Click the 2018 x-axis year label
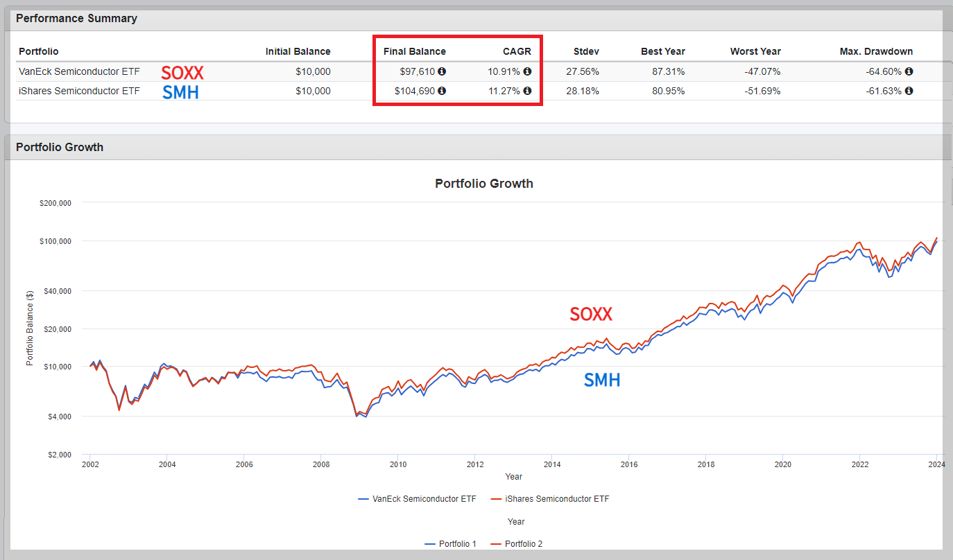Viewport: 953px width, 560px height. pos(705,465)
